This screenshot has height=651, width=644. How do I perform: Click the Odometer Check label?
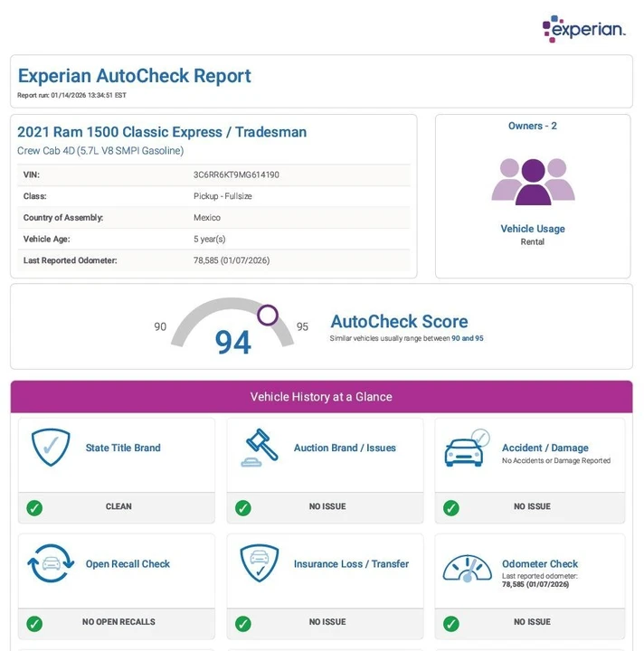pyautogui.click(x=540, y=564)
